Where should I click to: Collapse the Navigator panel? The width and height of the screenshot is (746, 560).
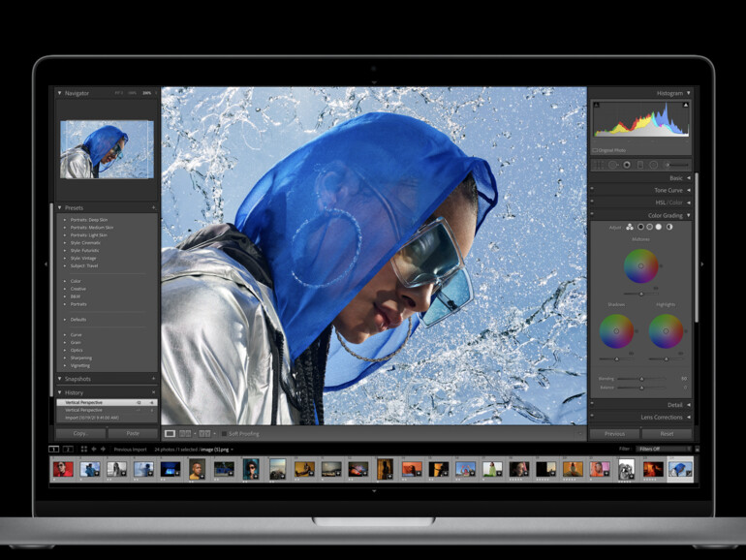[59, 93]
